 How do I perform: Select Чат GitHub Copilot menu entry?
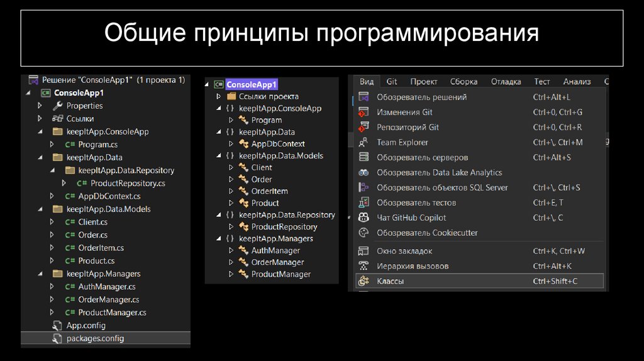(479, 218)
